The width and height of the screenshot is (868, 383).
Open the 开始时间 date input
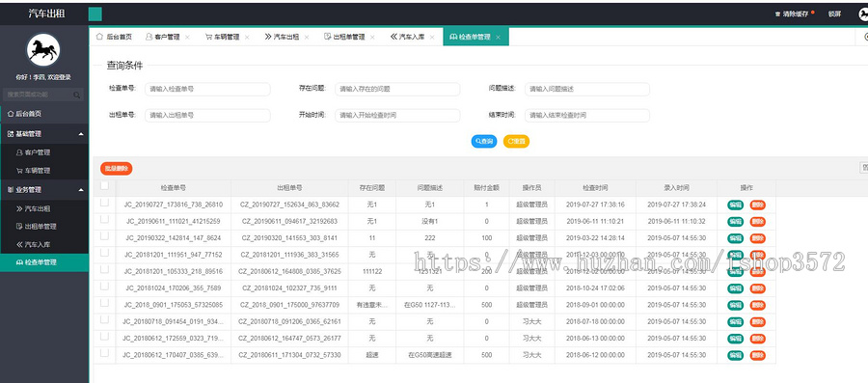pos(397,115)
